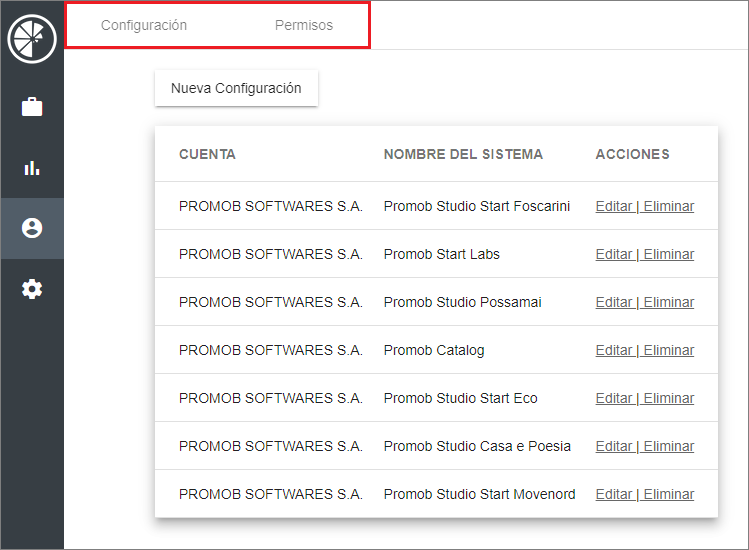Click Editar for Promob Start Labs
The image size is (749, 550).
tap(613, 255)
